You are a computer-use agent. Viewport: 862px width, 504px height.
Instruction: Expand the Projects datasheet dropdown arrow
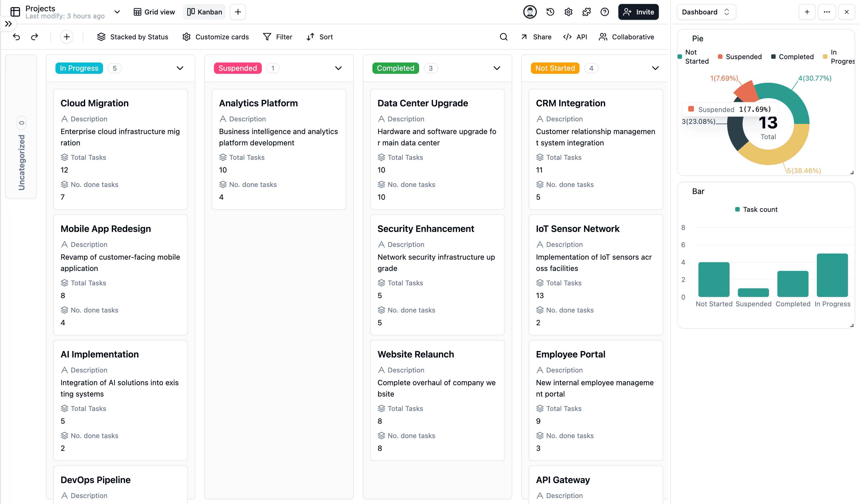pos(117,12)
